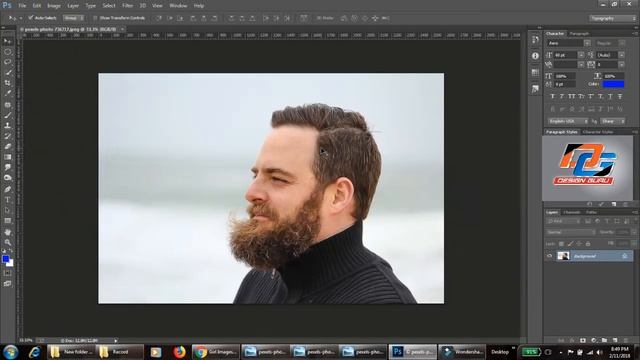Select the Elliptical Marquee tool
Image resolution: width=640 pixels, height=360 pixels.
click(7, 52)
